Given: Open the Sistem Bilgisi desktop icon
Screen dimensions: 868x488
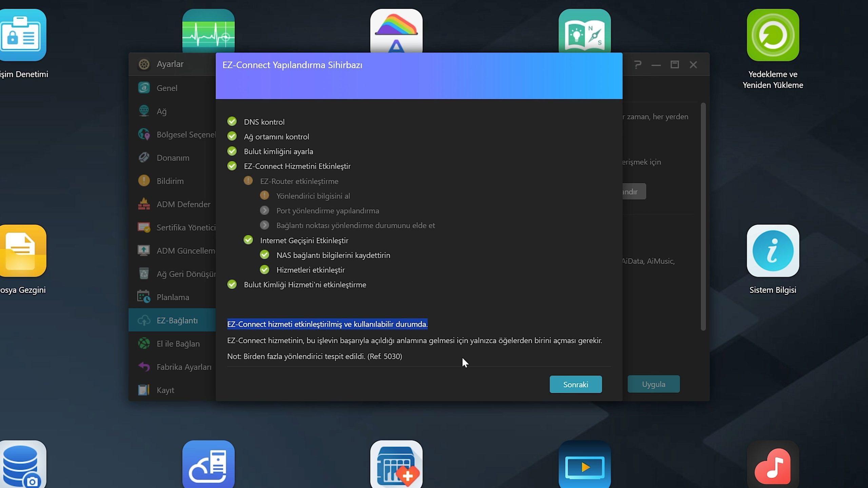Looking at the screenshot, I should (x=772, y=251).
